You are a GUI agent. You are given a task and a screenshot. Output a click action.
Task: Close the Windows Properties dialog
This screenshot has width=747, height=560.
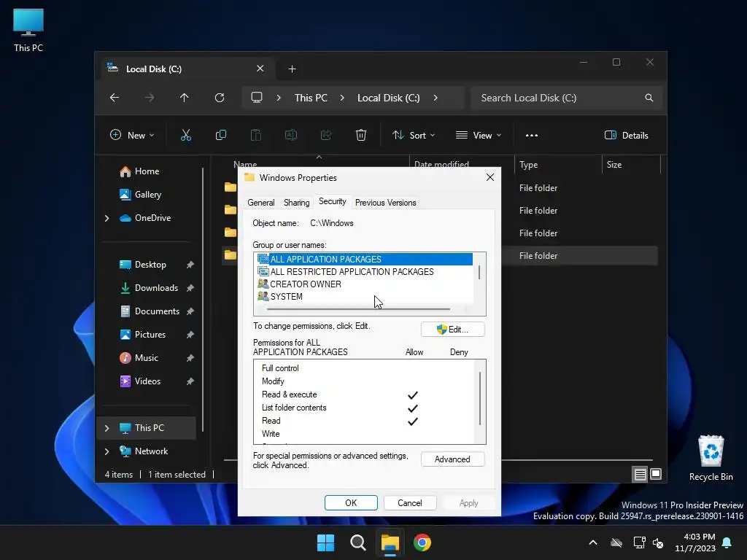click(489, 177)
